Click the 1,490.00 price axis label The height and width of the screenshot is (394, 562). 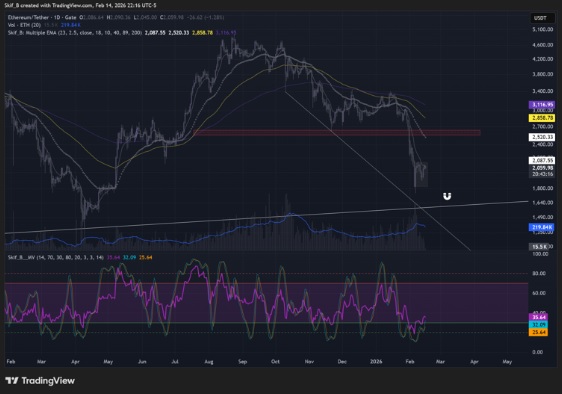pos(543,217)
